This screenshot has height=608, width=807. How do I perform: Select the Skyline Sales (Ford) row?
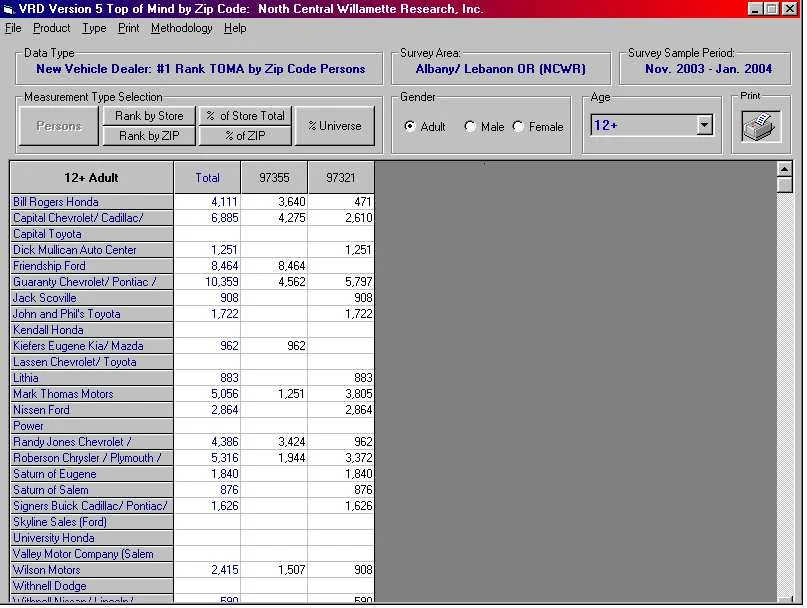pos(92,522)
